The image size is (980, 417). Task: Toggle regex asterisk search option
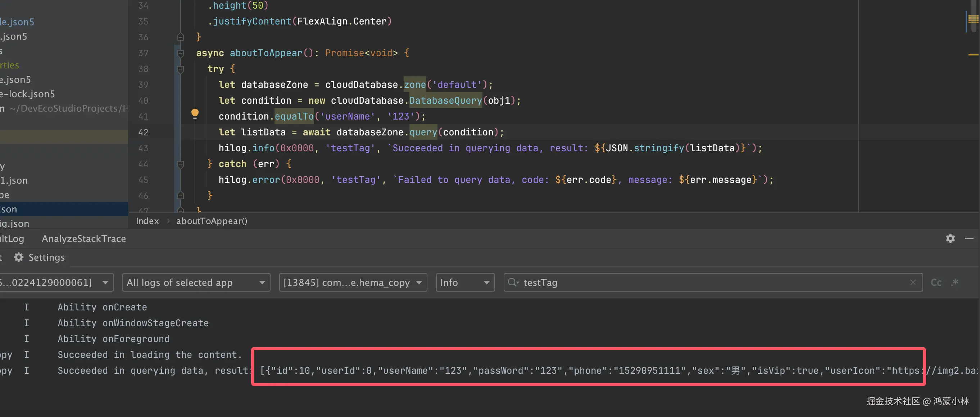[x=954, y=282]
